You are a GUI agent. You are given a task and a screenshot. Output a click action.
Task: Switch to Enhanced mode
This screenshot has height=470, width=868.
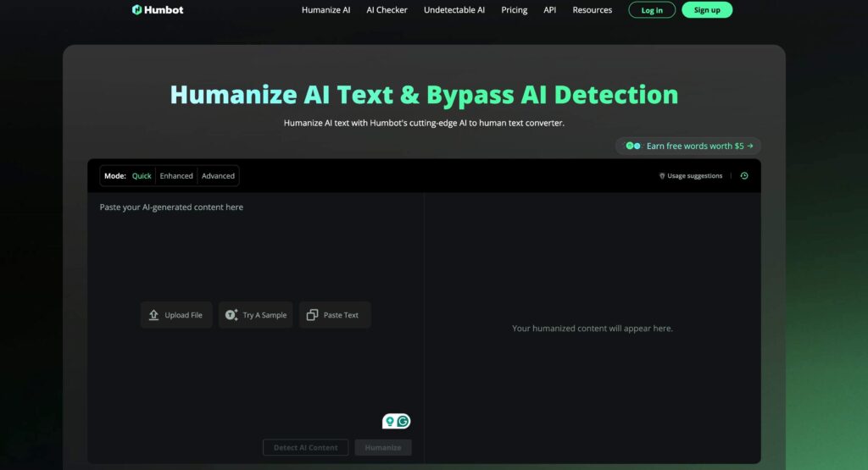coord(176,176)
